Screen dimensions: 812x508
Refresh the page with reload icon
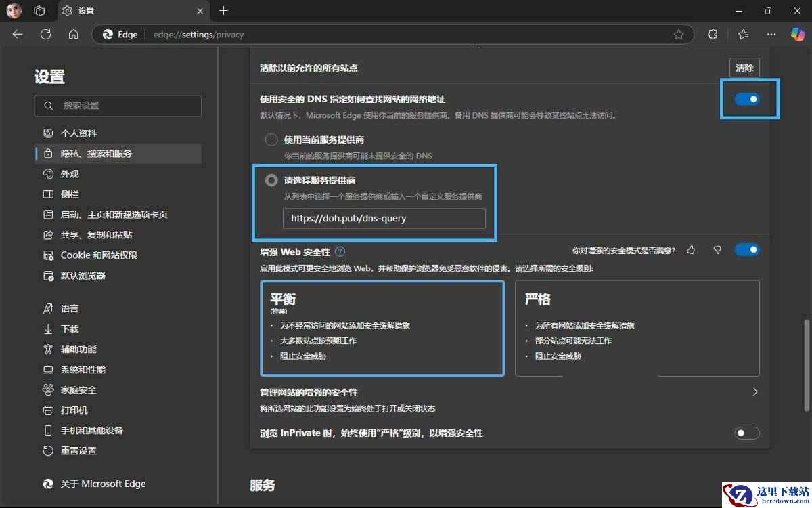click(x=46, y=35)
